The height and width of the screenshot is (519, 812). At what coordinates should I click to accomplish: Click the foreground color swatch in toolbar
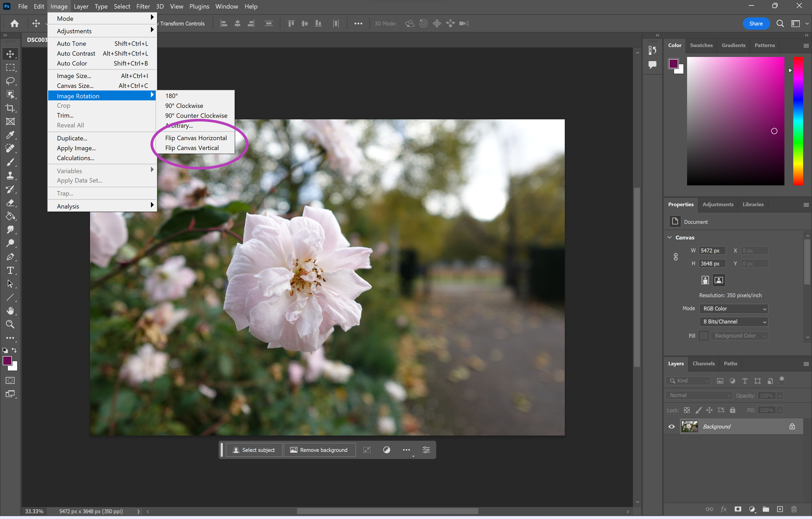point(7,361)
